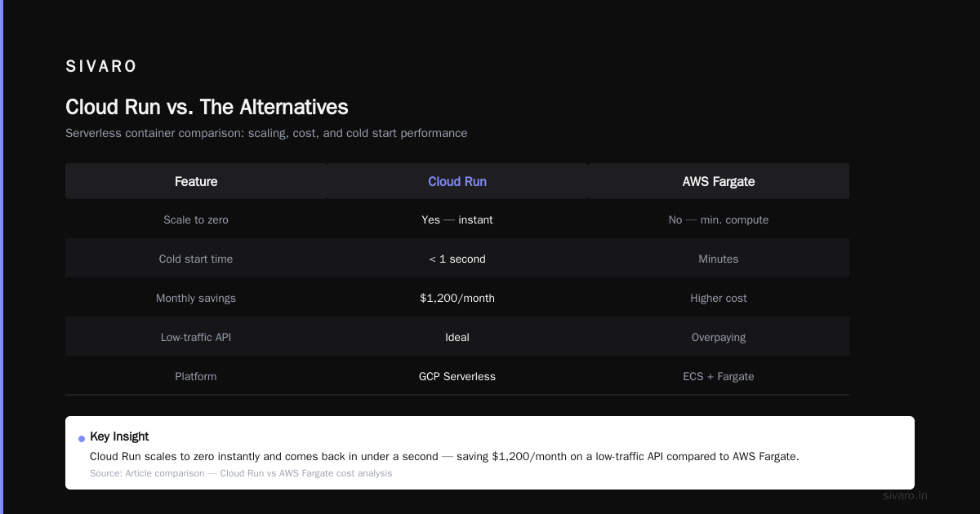Click the 'Source: Article comparison' citation line

pyautogui.click(x=241, y=473)
